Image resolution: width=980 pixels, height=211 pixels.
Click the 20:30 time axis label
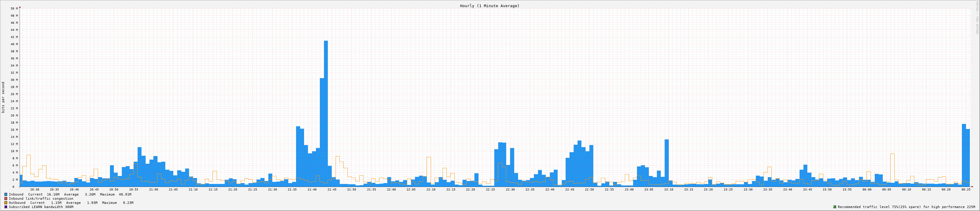[34, 189]
